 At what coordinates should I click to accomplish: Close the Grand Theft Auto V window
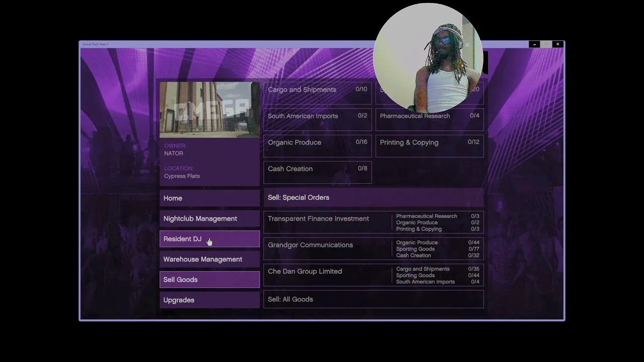coord(557,44)
